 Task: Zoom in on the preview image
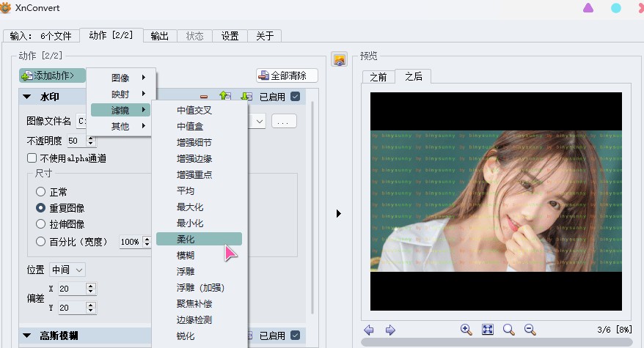[466, 330]
